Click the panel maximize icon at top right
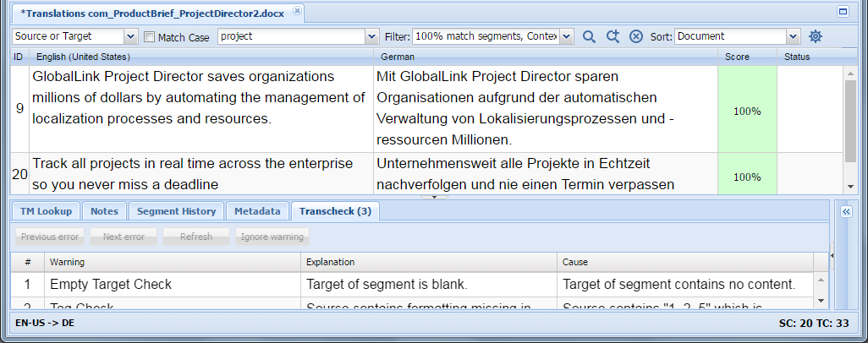Screen dimensions: 868x343 [843, 11]
